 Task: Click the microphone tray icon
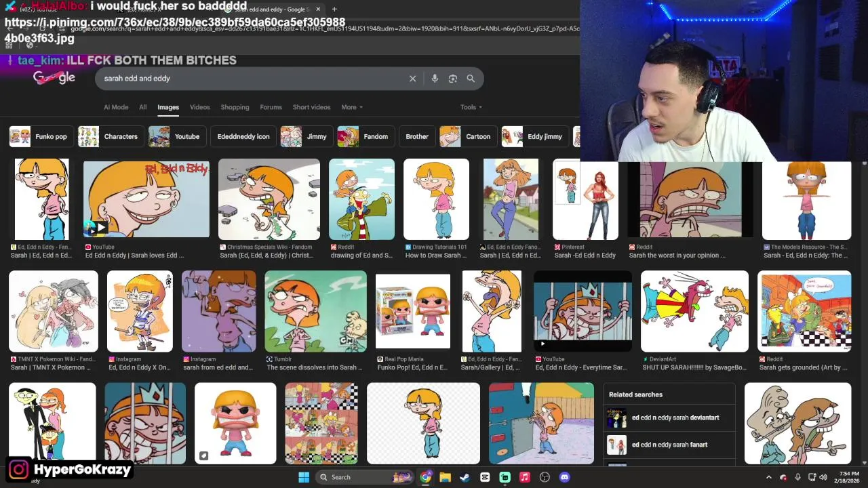797,477
